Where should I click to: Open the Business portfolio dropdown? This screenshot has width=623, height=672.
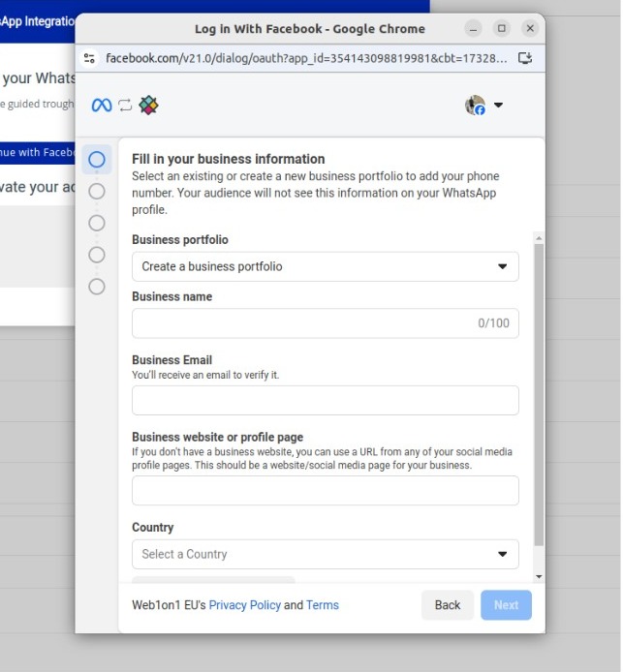[325, 266]
